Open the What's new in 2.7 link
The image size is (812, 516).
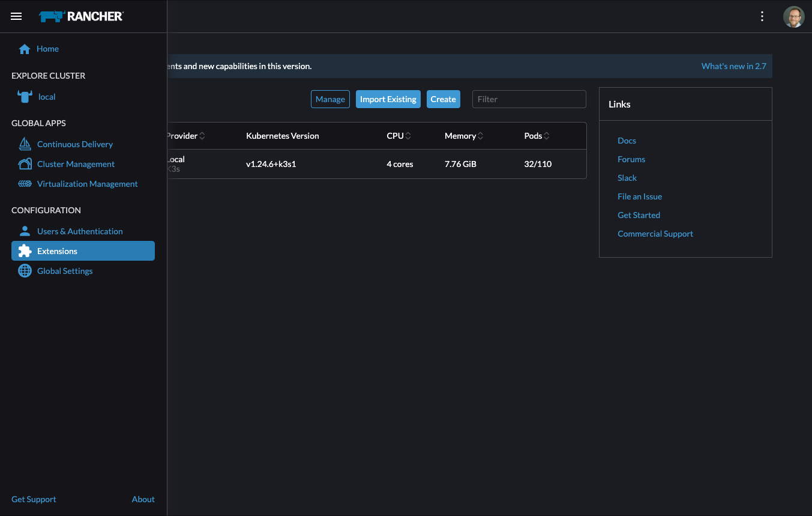733,66
